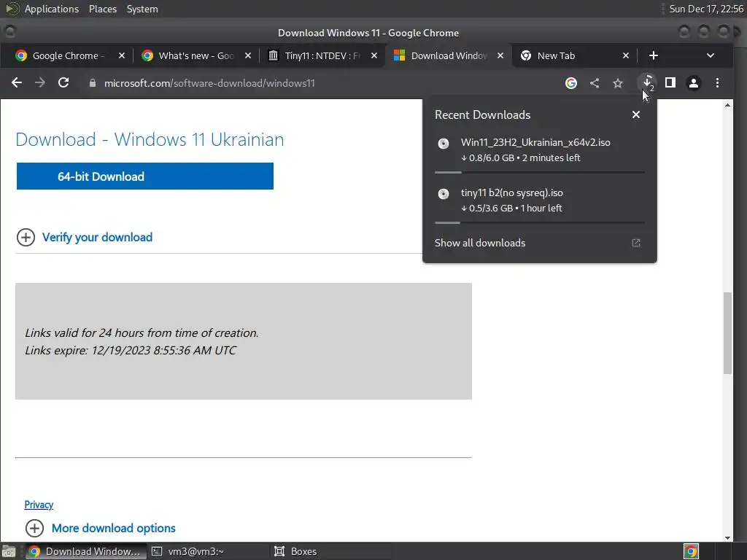
Task: Close the Download Windows 11 tab
Action: [x=500, y=55]
